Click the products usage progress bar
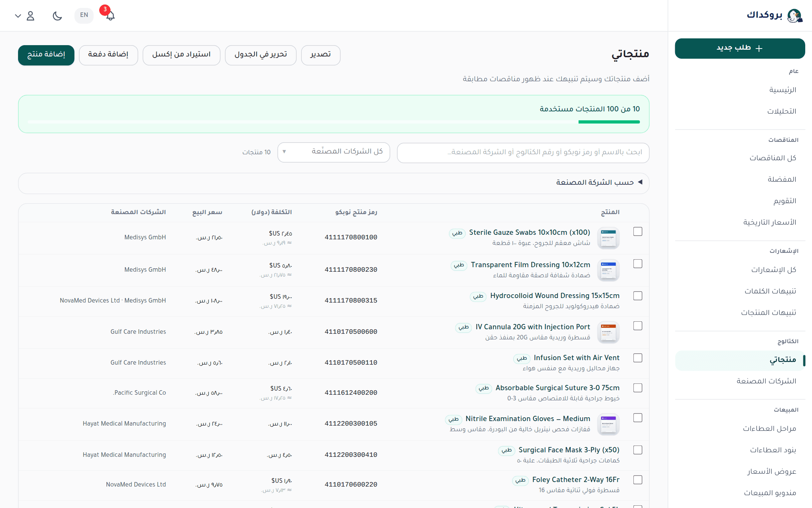This screenshot has height=508, width=812. pyautogui.click(x=333, y=122)
